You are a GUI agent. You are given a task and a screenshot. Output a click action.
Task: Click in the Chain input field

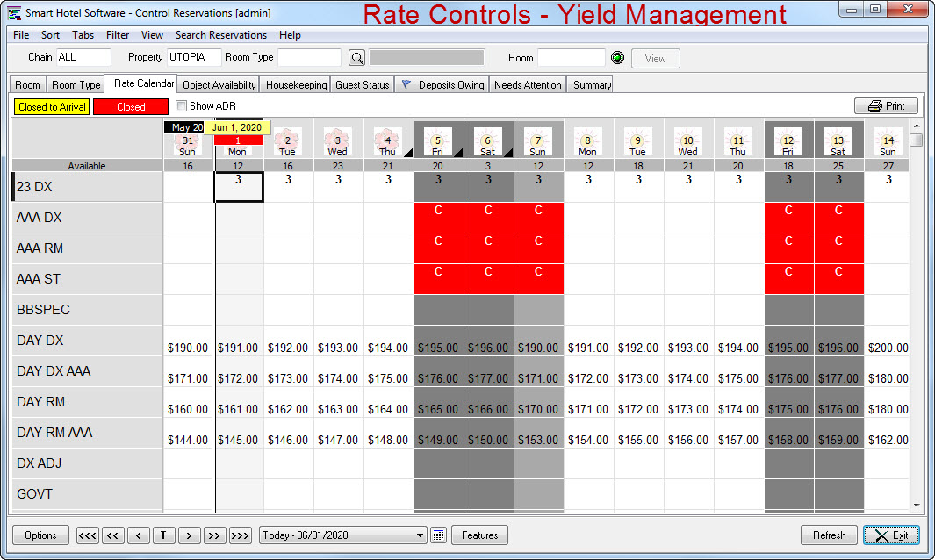(x=83, y=57)
